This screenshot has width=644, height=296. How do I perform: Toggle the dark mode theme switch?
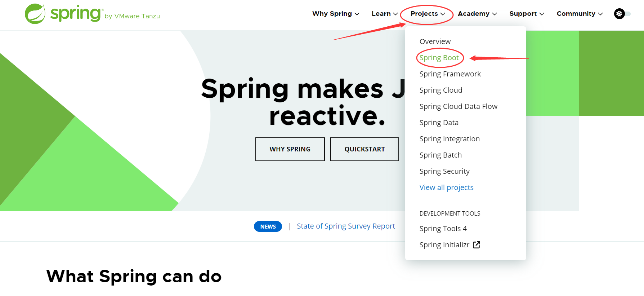click(622, 14)
